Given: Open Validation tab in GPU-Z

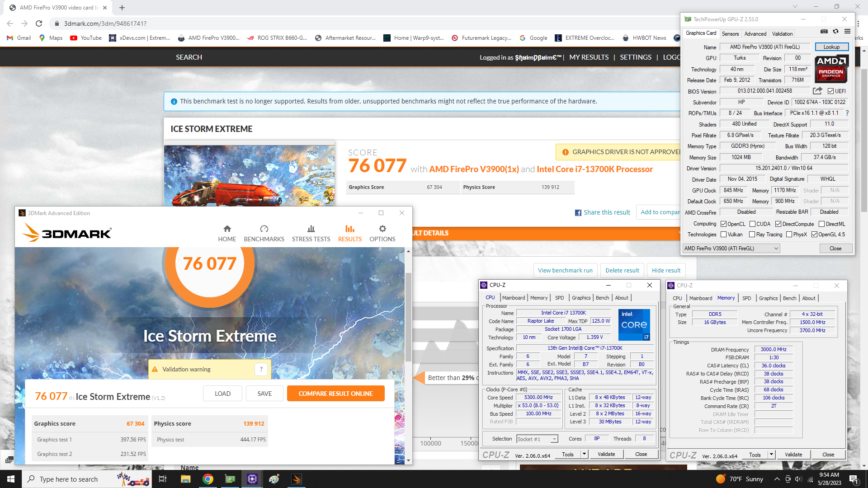Looking at the screenshot, I should (x=782, y=34).
